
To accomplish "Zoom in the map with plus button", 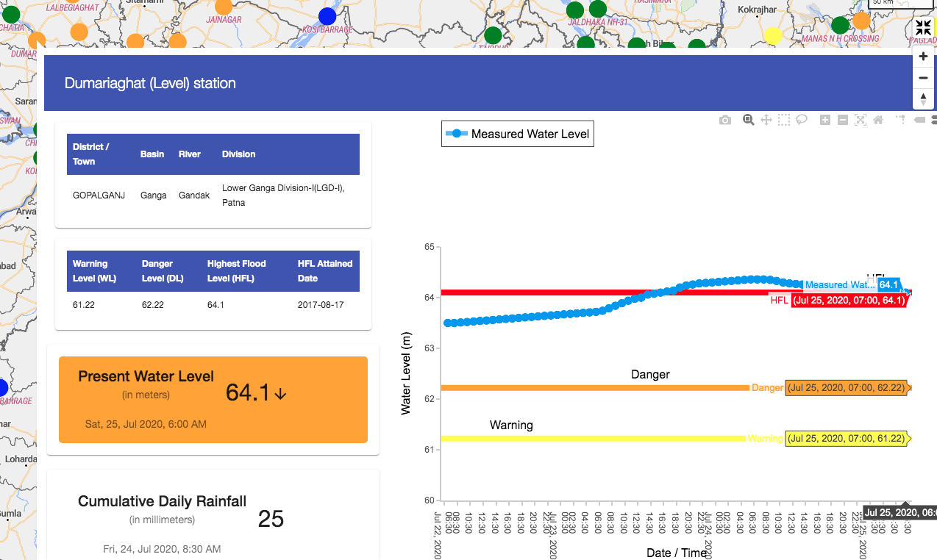I will point(924,57).
